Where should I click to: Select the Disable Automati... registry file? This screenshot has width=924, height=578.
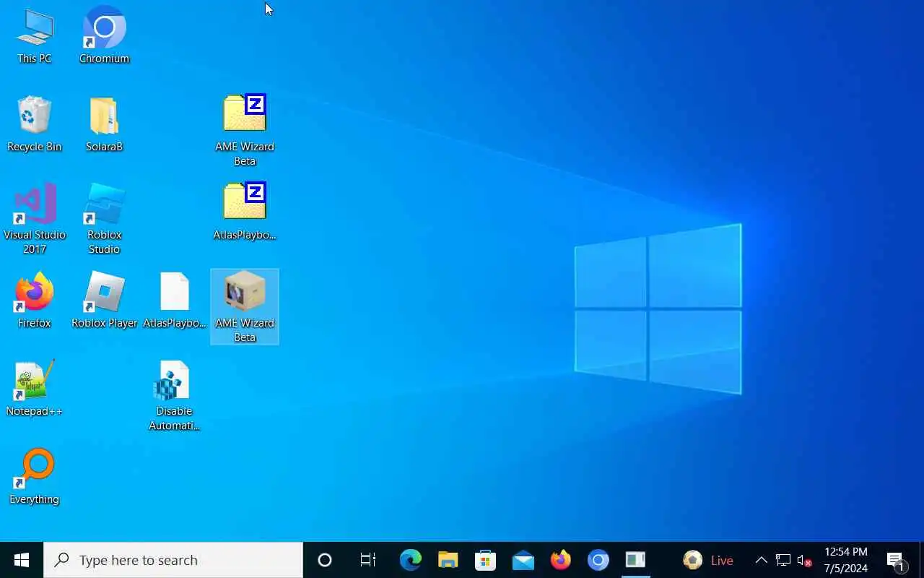coord(175,396)
